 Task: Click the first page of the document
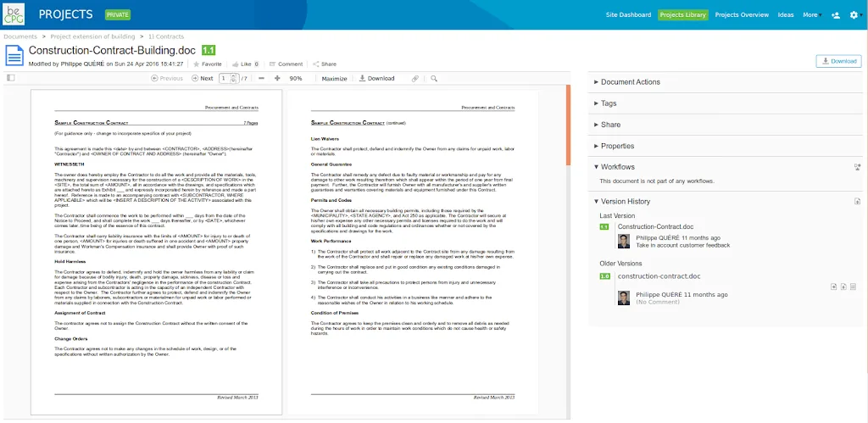[156, 253]
